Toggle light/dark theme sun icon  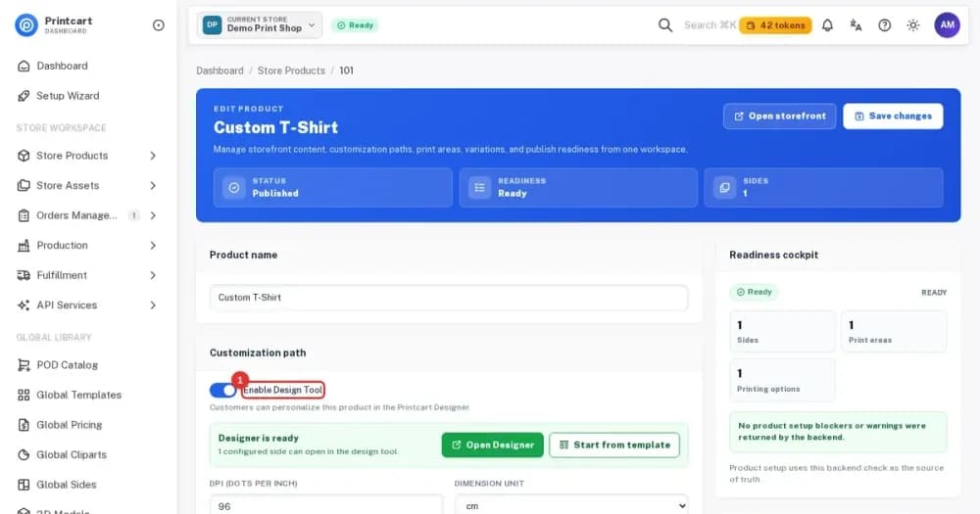click(x=913, y=25)
